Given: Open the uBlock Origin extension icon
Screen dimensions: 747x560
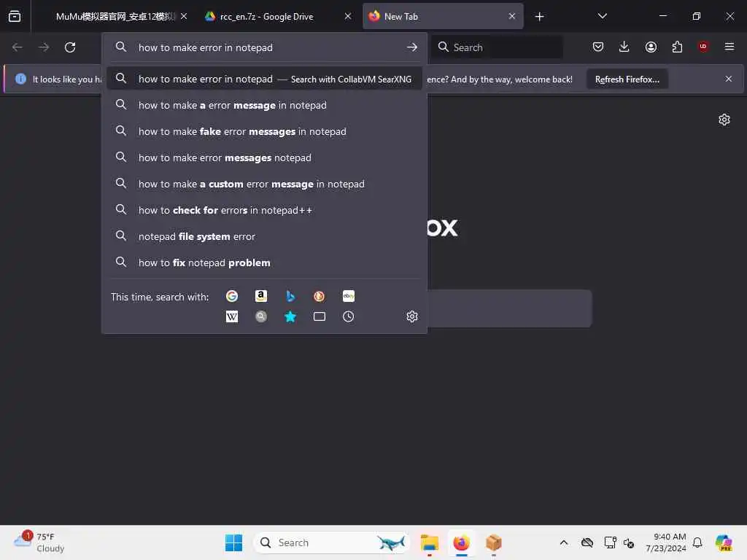Looking at the screenshot, I should pos(703,47).
